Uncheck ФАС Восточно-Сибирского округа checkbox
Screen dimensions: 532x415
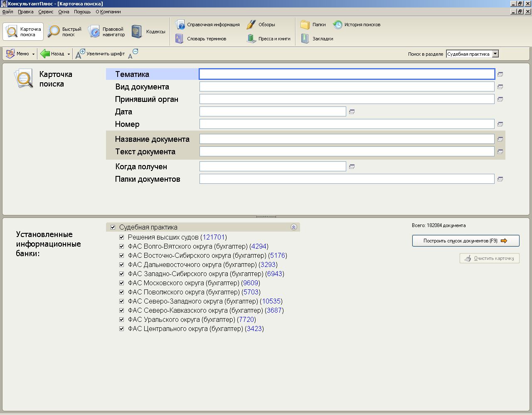(121, 256)
